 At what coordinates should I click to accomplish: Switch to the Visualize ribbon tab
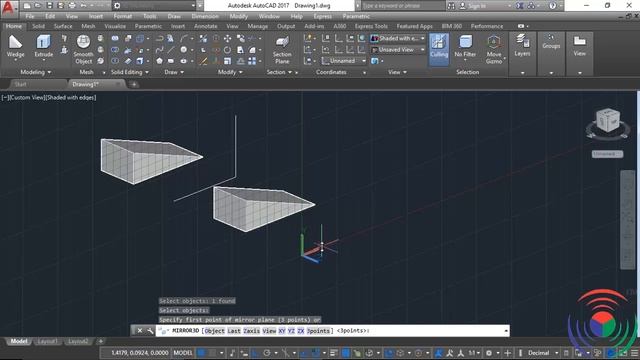click(x=115, y=26)
